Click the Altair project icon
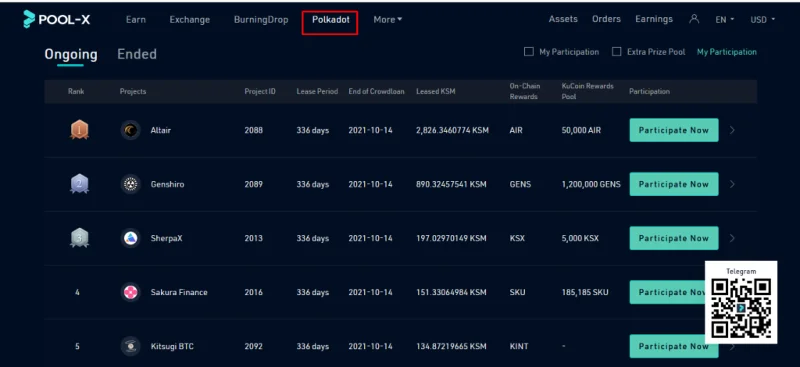The width and height of the screenshot is (800, 367). [x=131, y=130]
